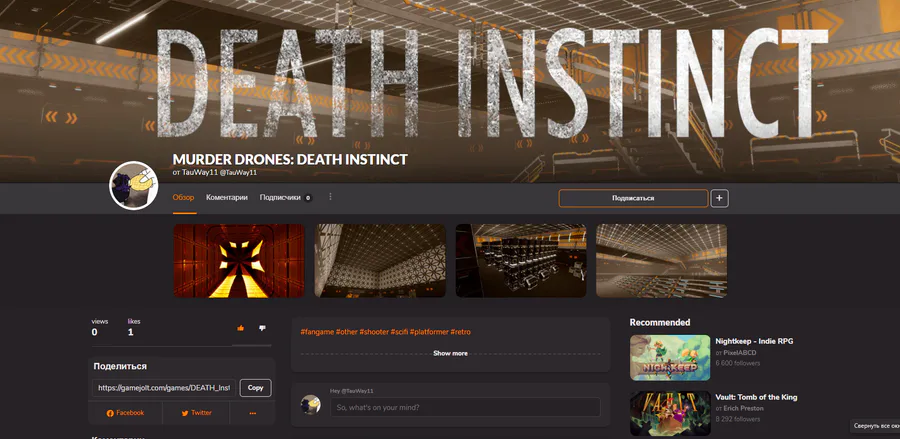The width and height of the screenshot is (900, 439).
Task: Switch to the Коментарии tab
Action: 227,197
